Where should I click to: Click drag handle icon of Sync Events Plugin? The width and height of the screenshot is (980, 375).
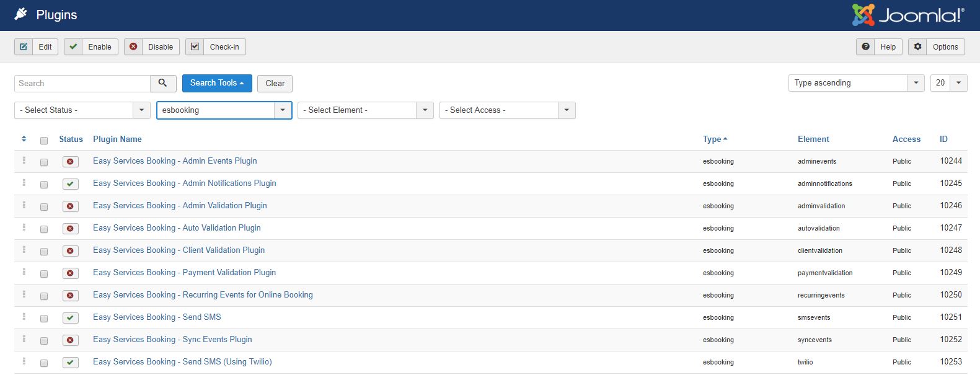click(24, 339)
